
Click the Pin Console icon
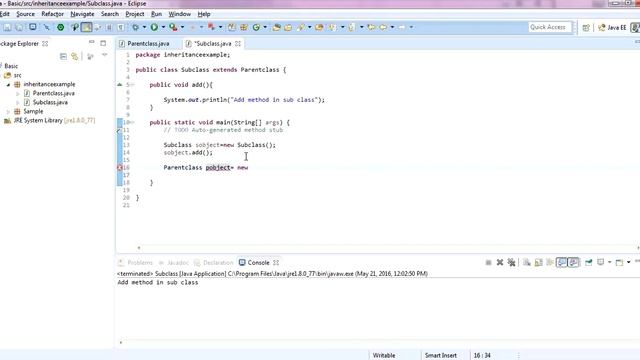point(589,262)
